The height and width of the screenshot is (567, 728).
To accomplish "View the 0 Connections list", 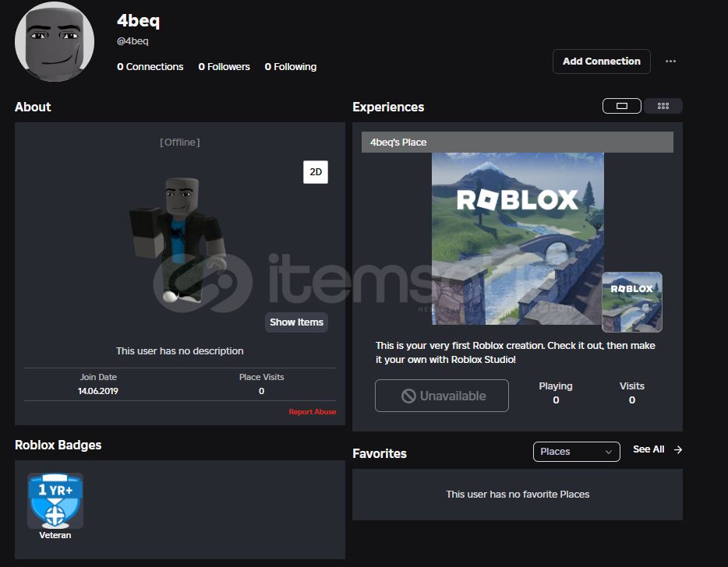I will point(150,67).
